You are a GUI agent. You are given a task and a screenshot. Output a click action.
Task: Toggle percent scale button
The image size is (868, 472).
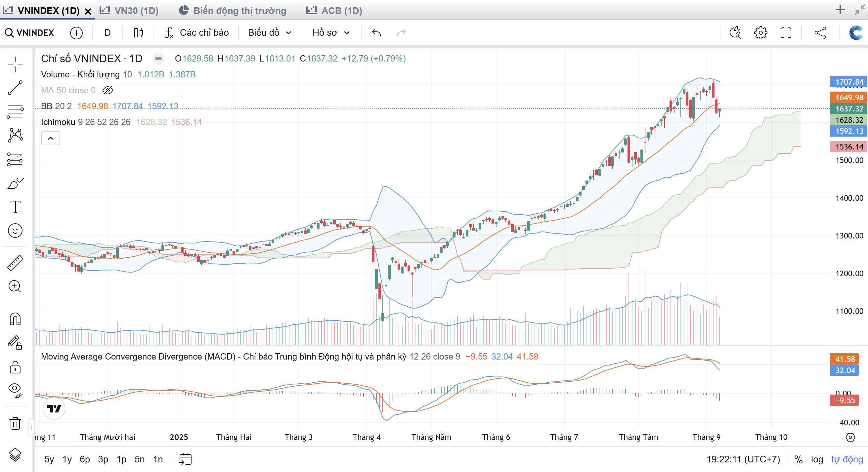point(798,459)
